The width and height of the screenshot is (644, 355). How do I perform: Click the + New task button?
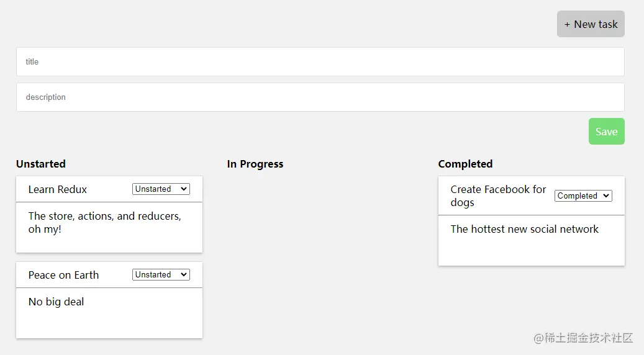[591, 24]
